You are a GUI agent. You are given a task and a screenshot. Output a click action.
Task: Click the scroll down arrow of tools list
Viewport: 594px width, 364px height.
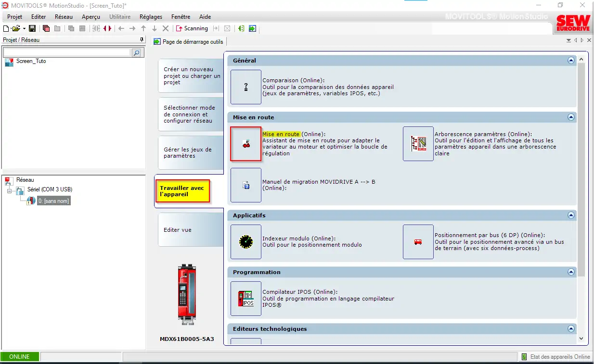coord(581,339)
